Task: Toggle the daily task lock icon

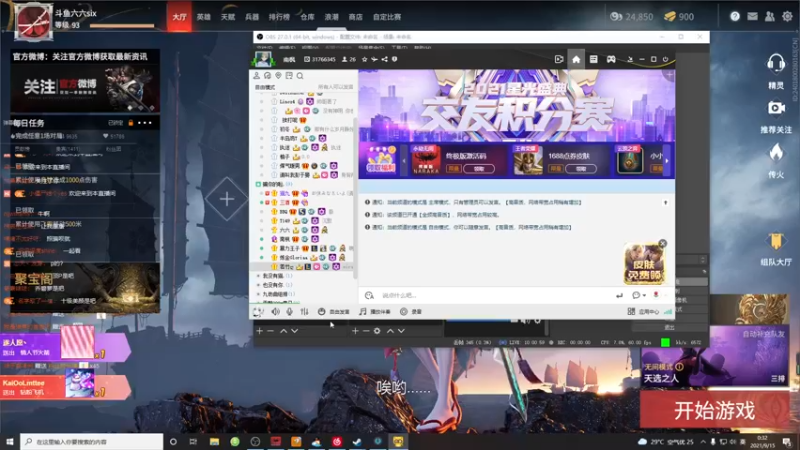Action: 131,123
